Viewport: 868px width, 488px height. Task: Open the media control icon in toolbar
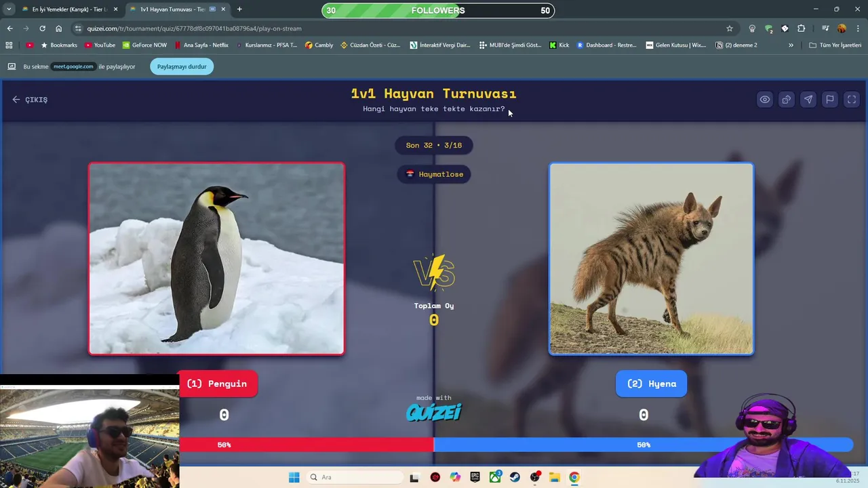[x=825, y=28]
